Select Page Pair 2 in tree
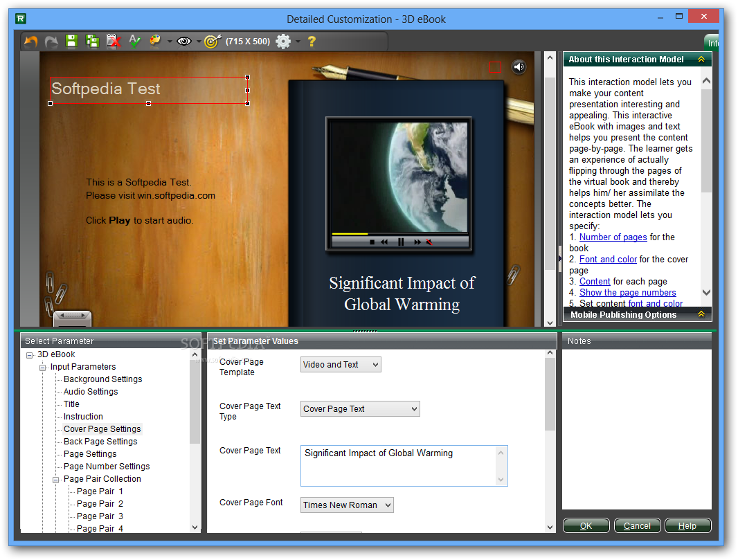The height and width of the screenshot is (560, 738). tap(100, 503)
